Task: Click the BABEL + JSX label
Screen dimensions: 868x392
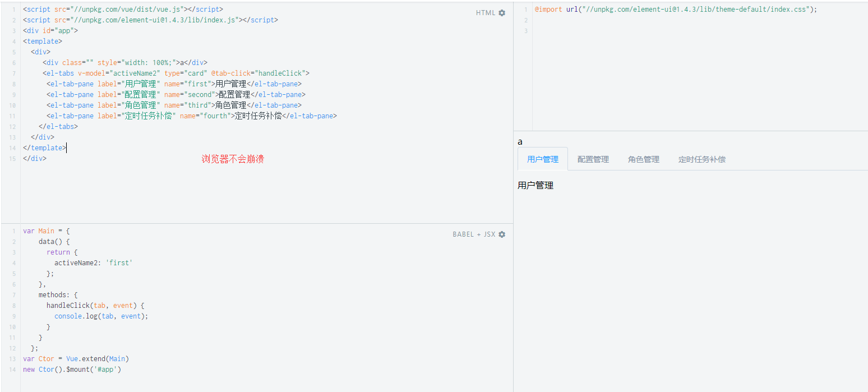Action: pos(474,234)
